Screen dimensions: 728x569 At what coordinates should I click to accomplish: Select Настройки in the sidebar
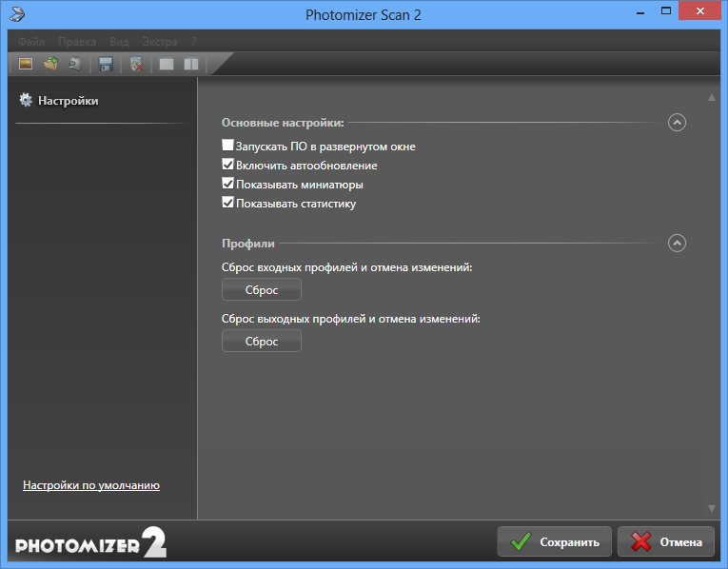tap(68, 101)
